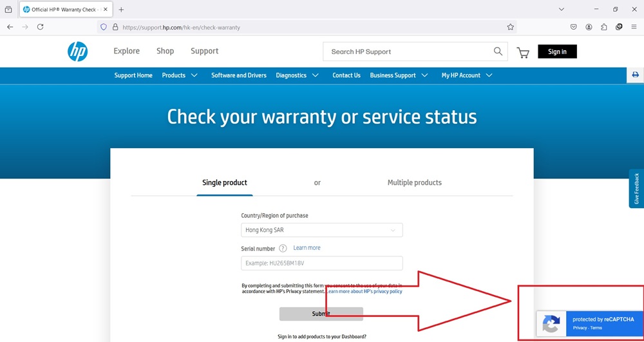Expand the Business Support menu
Viewport: 644px width, 342px height.
click(x=399, y=75)
